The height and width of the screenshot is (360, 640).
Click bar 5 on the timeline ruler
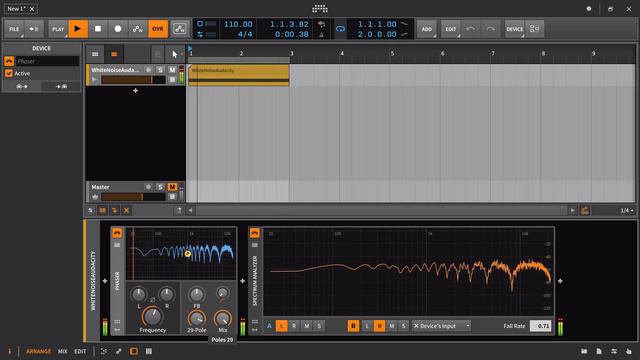pyautogui.click(x=392, y=53)
